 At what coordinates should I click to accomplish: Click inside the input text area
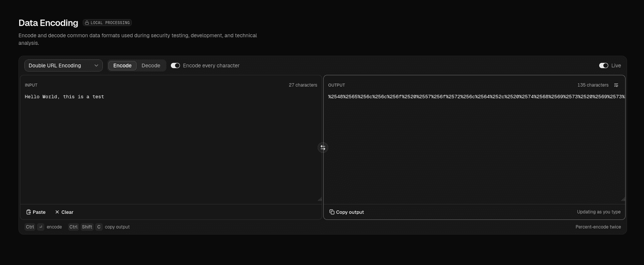pos(171,147)
